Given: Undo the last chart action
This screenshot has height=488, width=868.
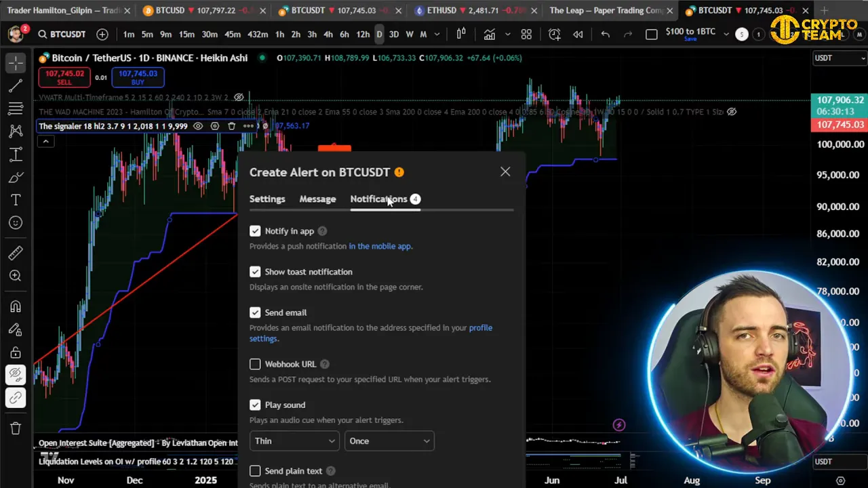Looking at the screenshot, I should 605,35.
